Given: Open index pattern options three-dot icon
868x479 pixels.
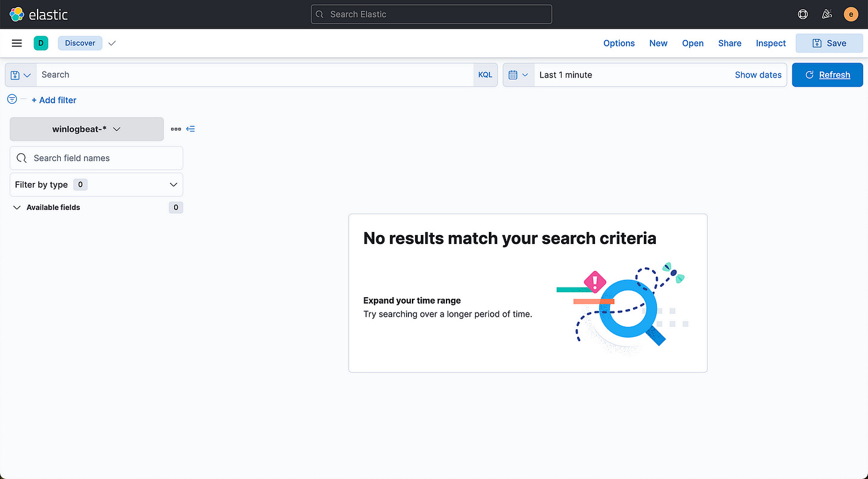Looking at the screenshot, I should [x=176, y=129].
